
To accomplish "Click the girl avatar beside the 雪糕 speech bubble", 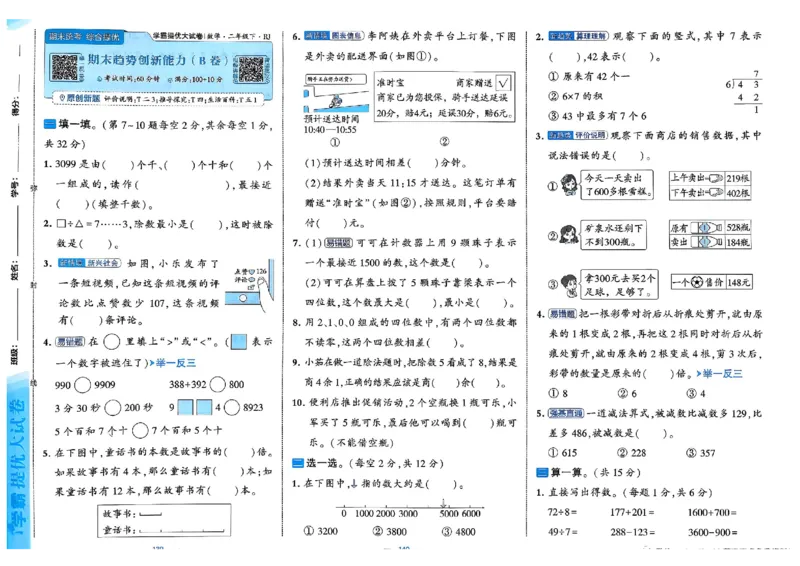I will pyautogui.click(x=569, y=185).
